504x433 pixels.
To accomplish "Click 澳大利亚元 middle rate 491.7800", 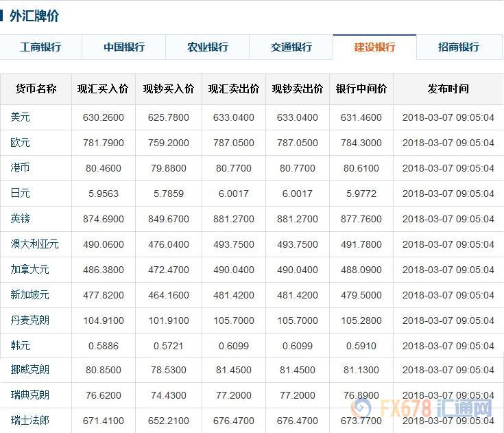I will tap(361, 244).
